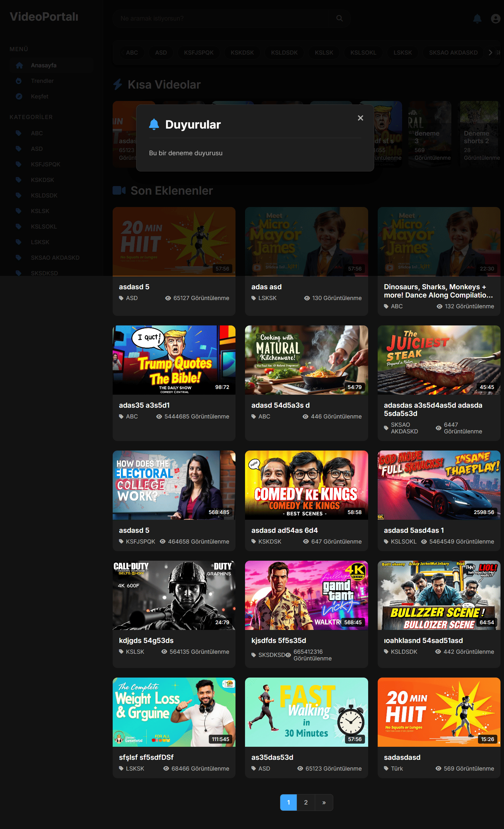
Task: Open the Trump Quotes The Bible thumbnail
Action: pyautogui.click(x=174, y=360)
